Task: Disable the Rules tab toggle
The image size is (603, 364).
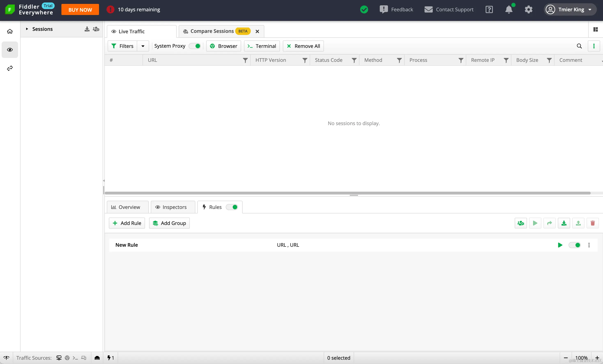Action: (x=232, y=207)
